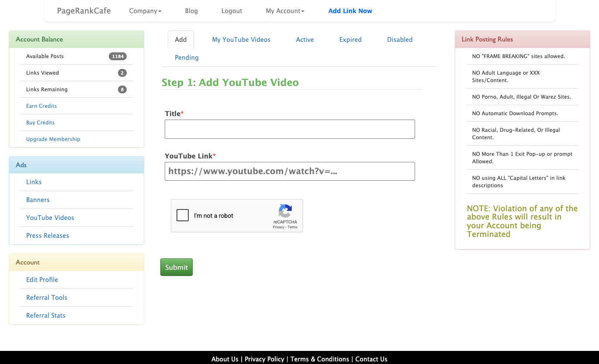This screenshot has height=364, width=599.
Task: View the Expired tab
Action: pyautogui.click(x=350, y=39)
